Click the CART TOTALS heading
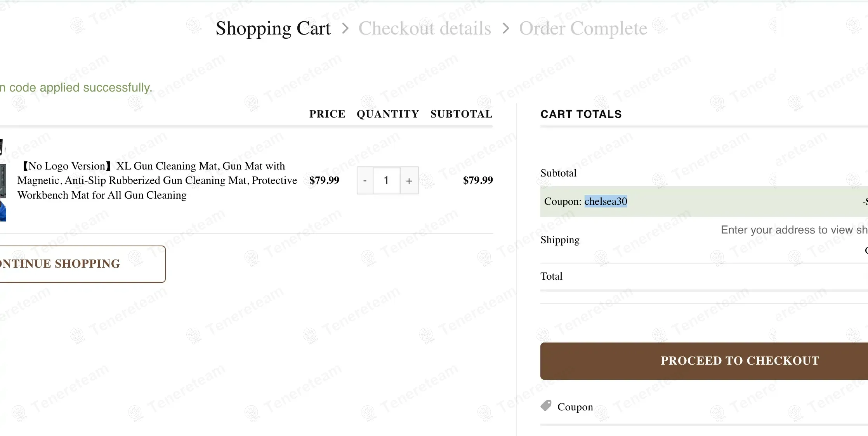 581,114
